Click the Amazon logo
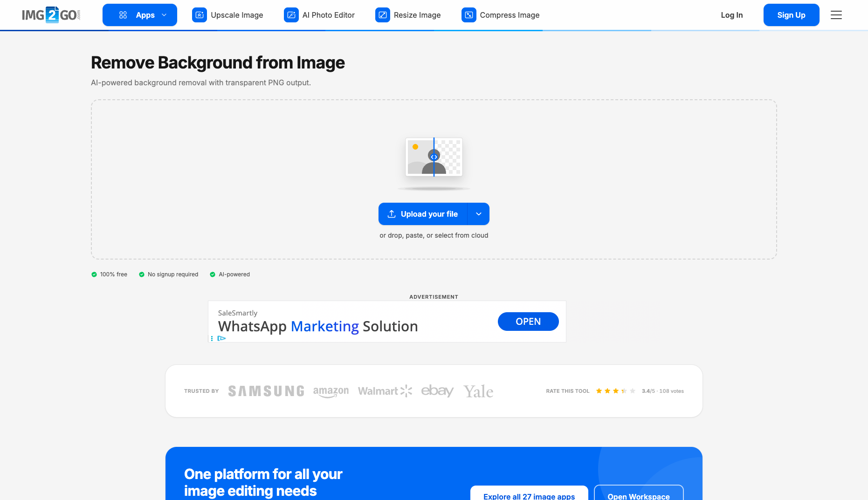 click(x=331, y=391)
